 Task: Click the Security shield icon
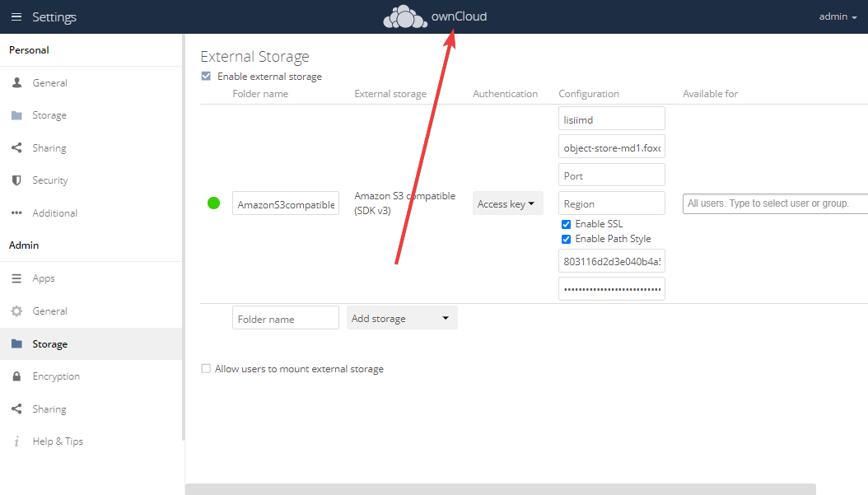click(16, 180)
